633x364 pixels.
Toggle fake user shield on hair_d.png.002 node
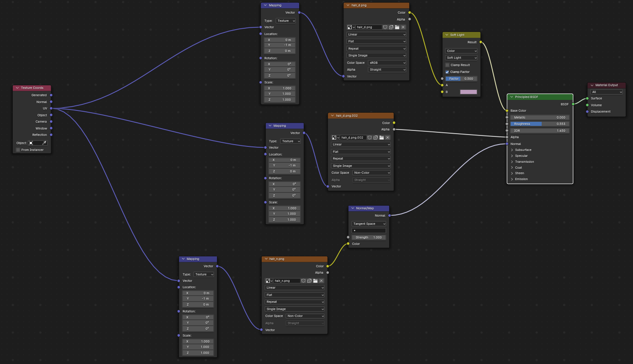point(369,137)
